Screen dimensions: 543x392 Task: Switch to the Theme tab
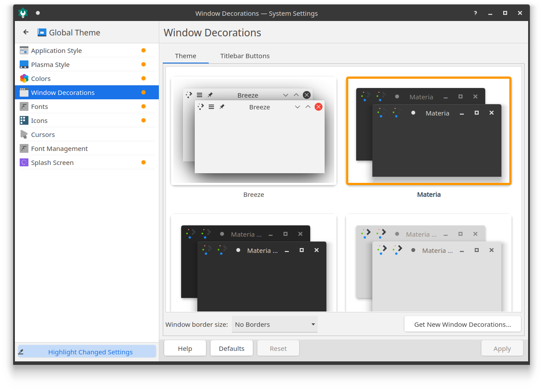(186, 56)
